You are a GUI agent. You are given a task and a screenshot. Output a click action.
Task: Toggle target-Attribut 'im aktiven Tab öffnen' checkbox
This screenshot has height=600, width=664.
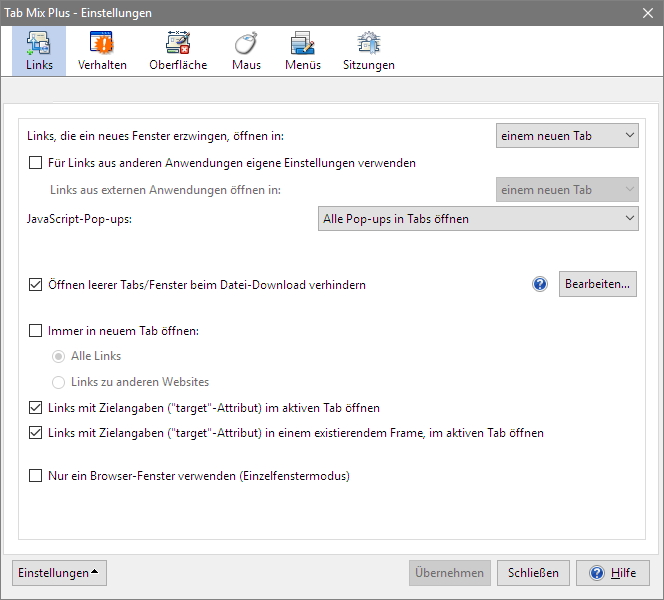coord(36,408)
